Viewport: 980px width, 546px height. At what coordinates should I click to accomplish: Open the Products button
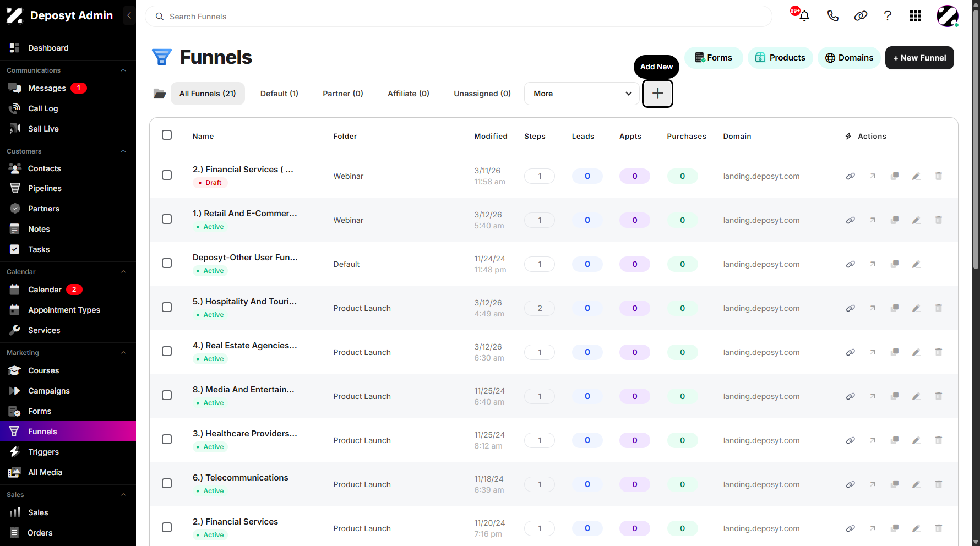click(780, 58)
